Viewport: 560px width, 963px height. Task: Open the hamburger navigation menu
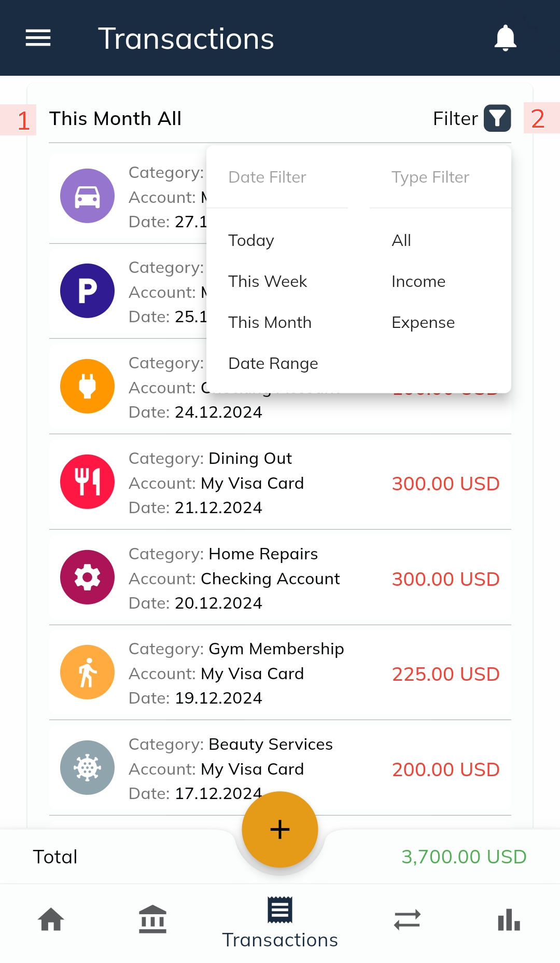point(38,38)
